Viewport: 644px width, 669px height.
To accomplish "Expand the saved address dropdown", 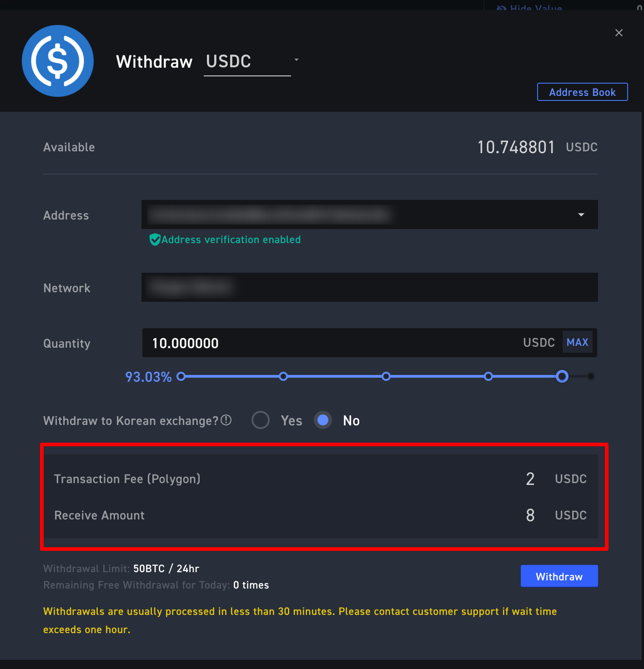I will point(581,215).
